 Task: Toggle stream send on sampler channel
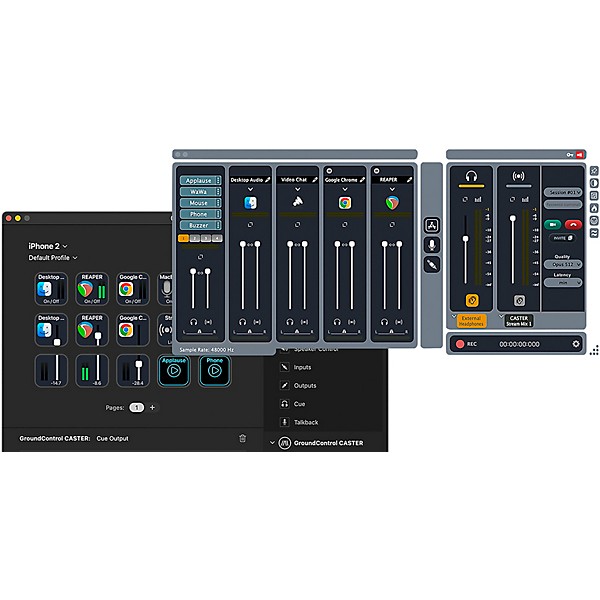tap(208, 322)
